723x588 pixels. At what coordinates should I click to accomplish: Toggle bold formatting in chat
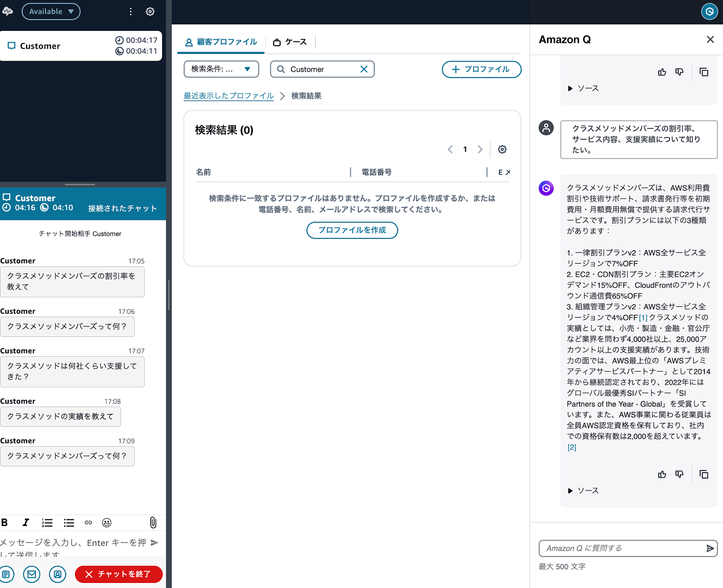(5, 523)
